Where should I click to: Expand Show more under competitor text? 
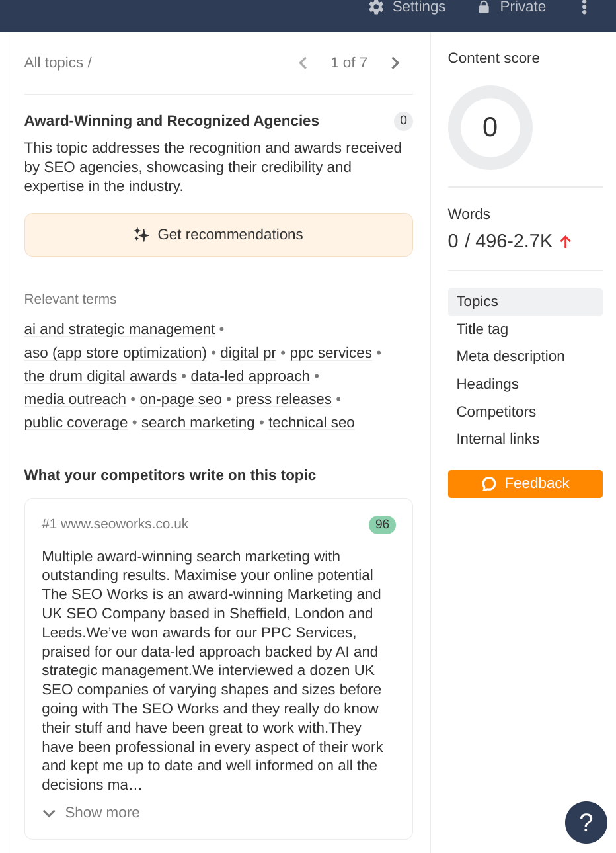point(91,813)
